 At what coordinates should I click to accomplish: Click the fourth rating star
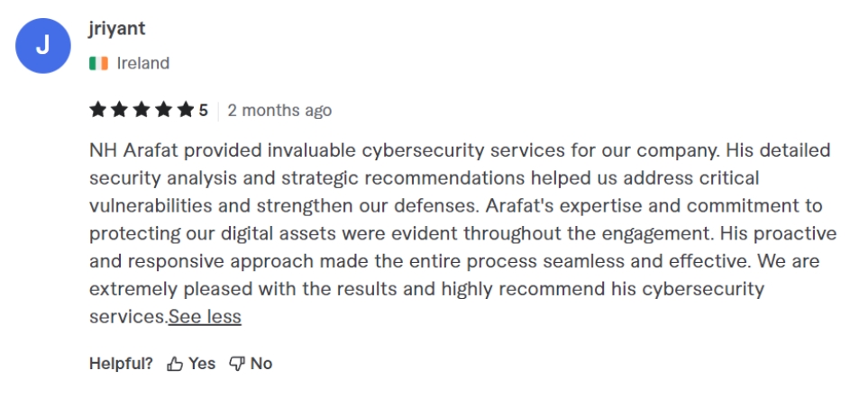click(163, 111)
